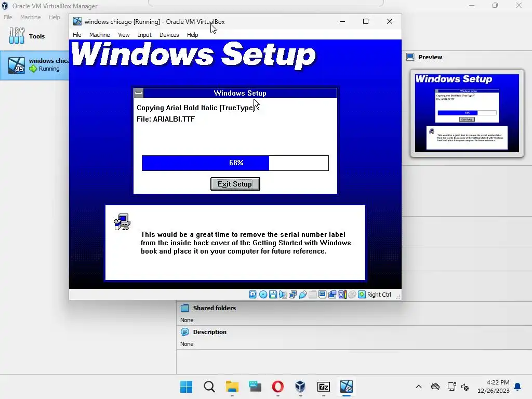Click the Description section icon
This screenshot has height=399, width=532.
184,332
